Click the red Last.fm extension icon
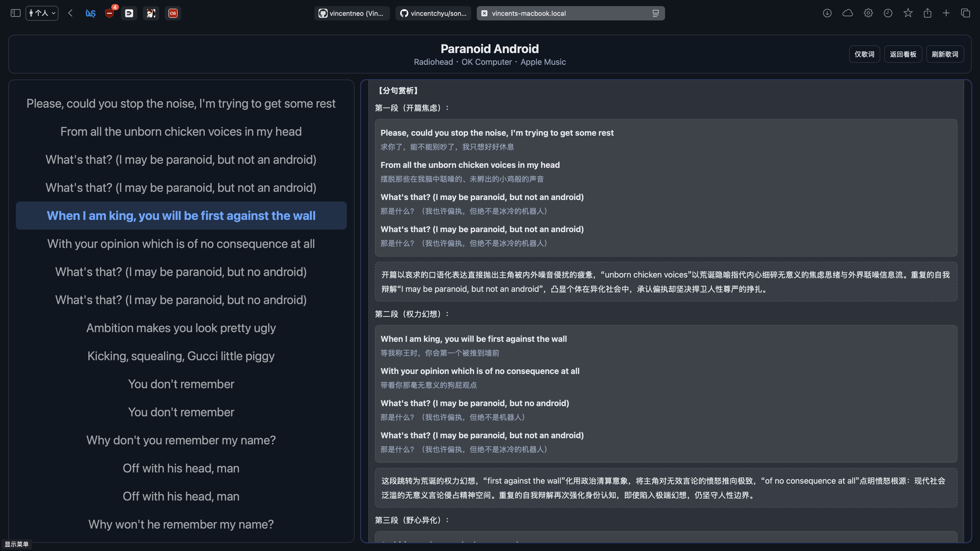This screenshot has height=551, width=980. click(x=173, y=13)
